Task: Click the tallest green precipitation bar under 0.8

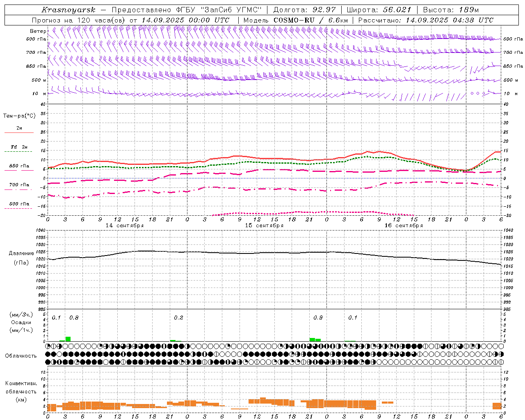Action: [x=68, y=339]
